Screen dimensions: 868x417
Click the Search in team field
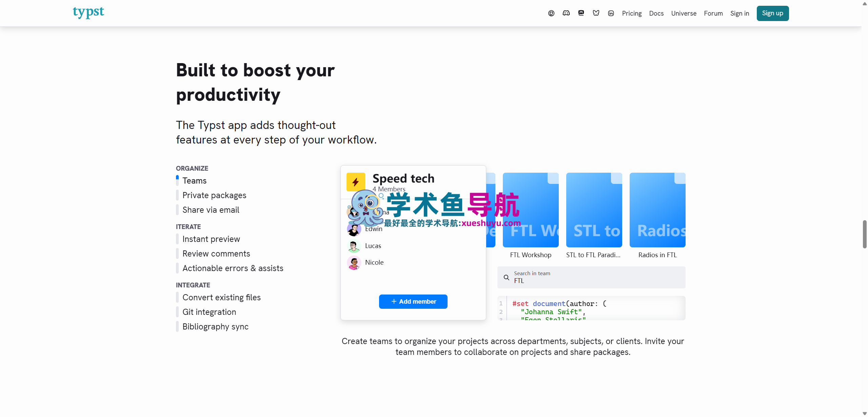tap(597, 278)
